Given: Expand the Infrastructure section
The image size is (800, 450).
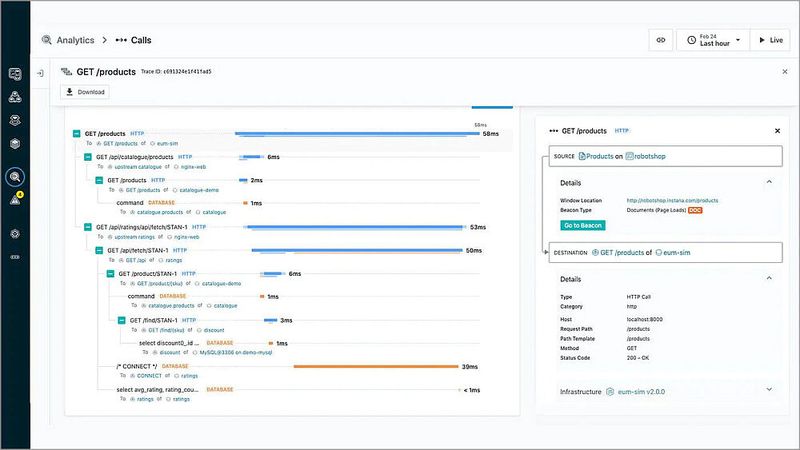Looking at the screenshot, I should click(x=769, y=390).
